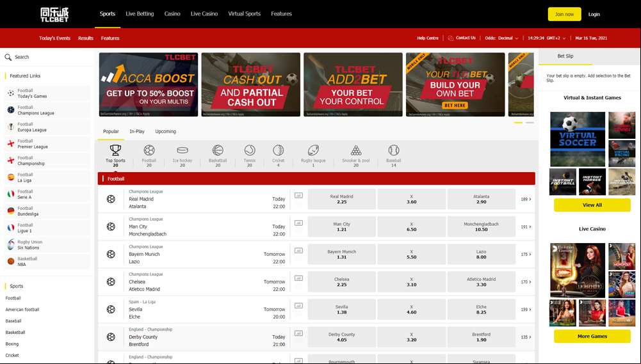
Task: Open stats icon for Chelsea match
Action: tap(298, 278)
